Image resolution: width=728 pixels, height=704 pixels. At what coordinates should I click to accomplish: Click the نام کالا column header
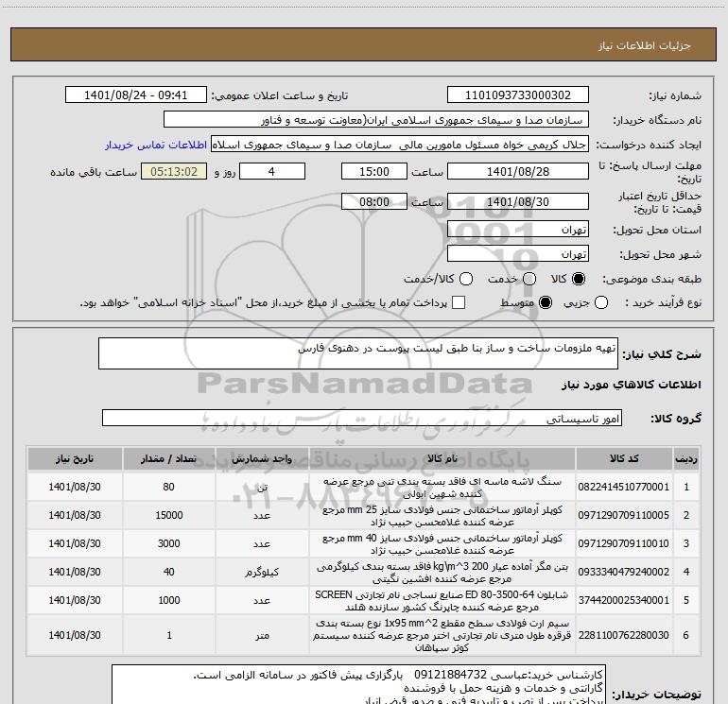point(442,458)
